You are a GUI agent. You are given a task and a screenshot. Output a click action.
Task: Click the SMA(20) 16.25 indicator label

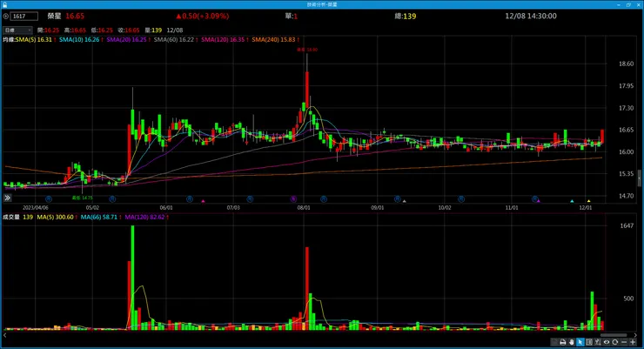[x=126, y=40]
